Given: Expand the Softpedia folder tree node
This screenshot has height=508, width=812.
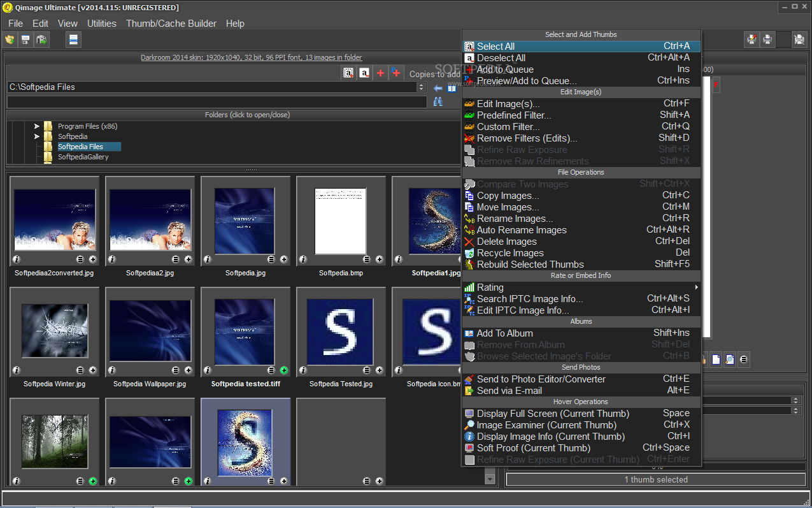Looking at the screenshot, I should pos(37,136).
